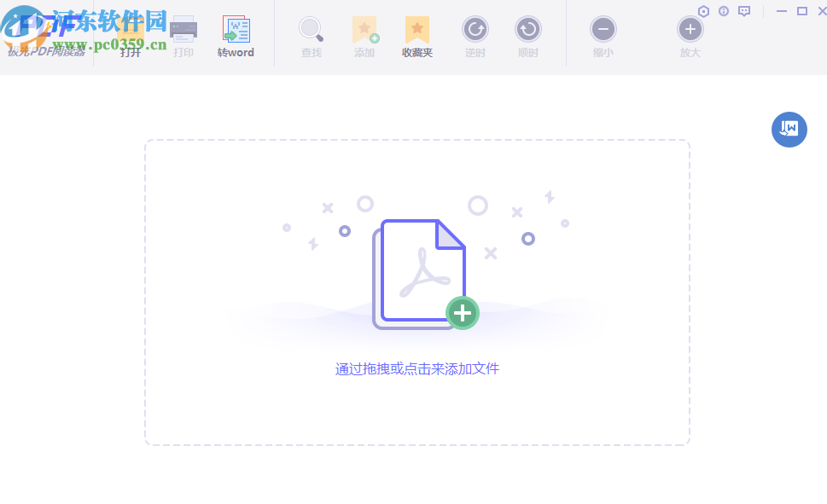Open the info circle icon
The image size is (827, 504).
pyautogui.click(x=725, y=11)
